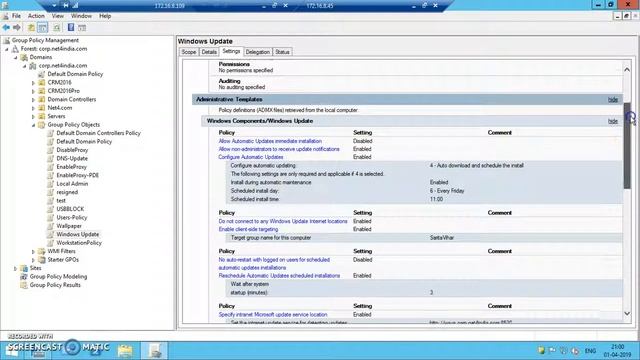Expand the Net4.com organizational unit
Image resolution: width=640 pixels, height=360 pixels.
pos(33,108)
